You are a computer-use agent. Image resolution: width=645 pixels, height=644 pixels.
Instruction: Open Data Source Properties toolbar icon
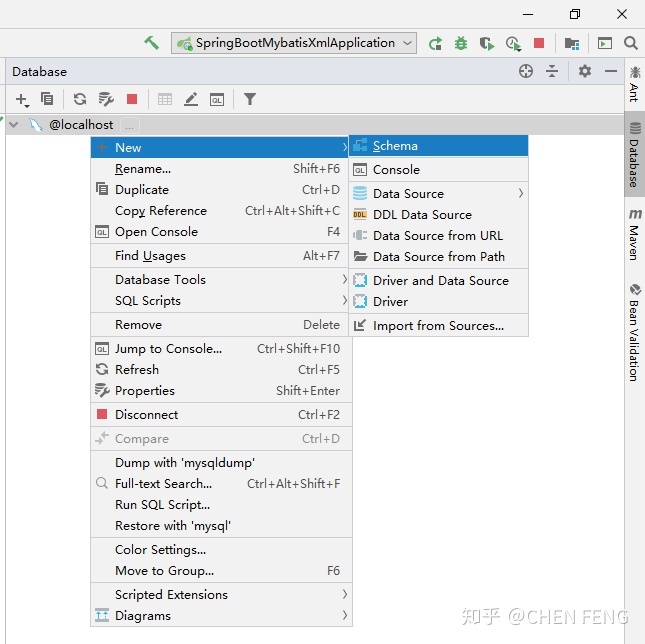pos(106,99)
